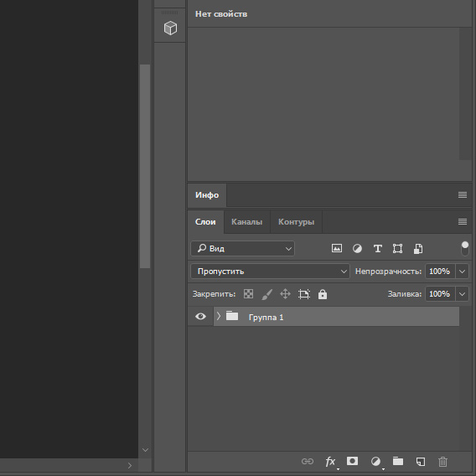Expand the Группа 1 folder
The width and height of the screenshot is (476, 476).
218,316
